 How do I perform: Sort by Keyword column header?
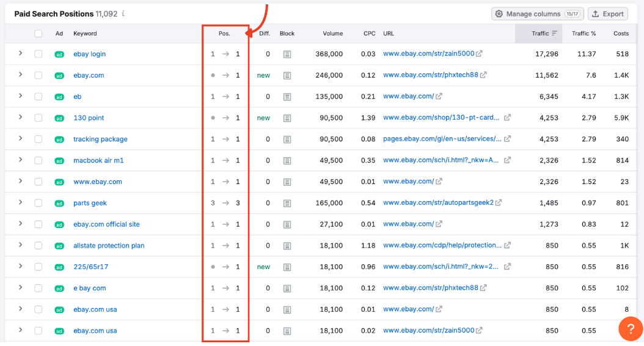point(85,34)
